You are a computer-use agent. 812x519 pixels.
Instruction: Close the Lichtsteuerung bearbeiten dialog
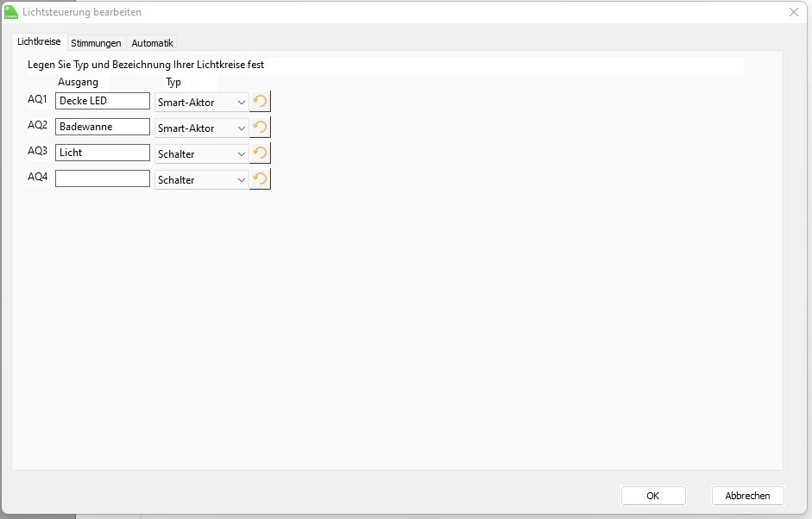pyautogui.click(x=794, y=12)
